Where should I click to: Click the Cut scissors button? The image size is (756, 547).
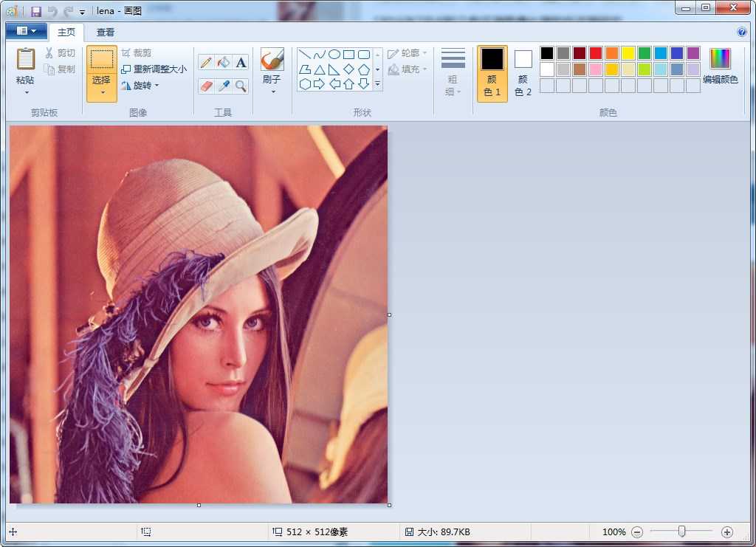click(61, 53)
